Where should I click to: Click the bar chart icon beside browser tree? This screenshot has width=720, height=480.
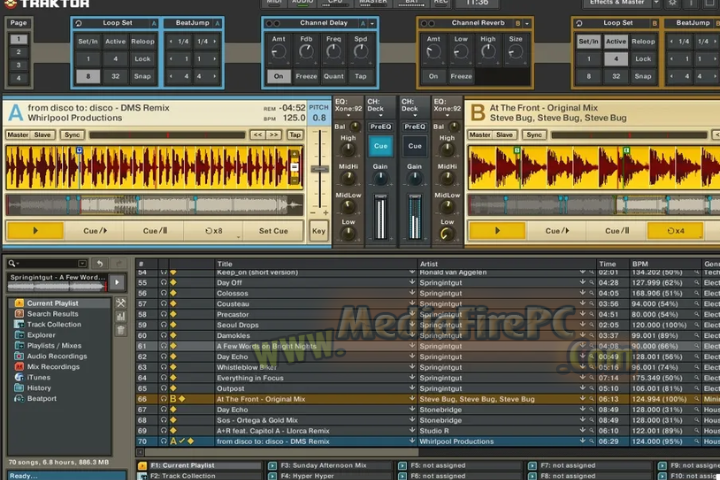click(121, 316)
